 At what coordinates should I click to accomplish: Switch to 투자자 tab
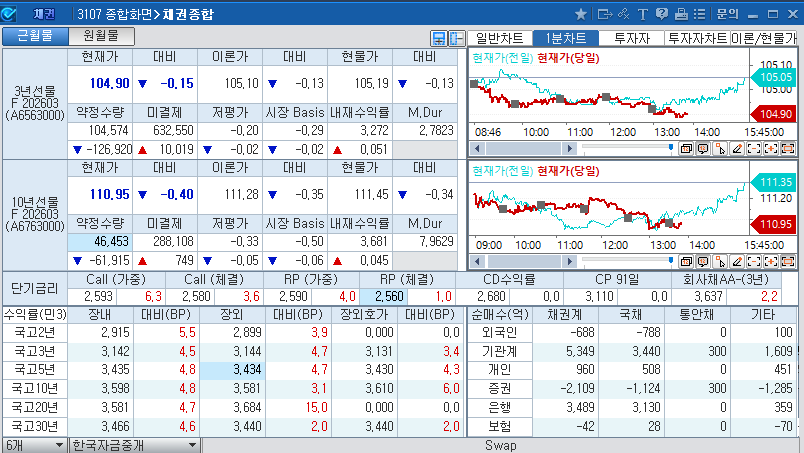coord(632,38)
